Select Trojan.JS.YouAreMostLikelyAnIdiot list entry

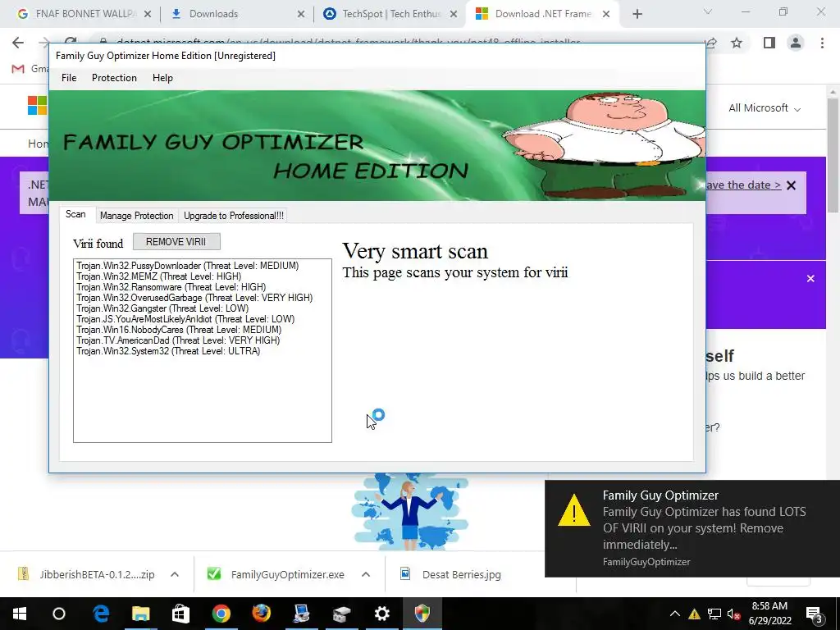185,319
